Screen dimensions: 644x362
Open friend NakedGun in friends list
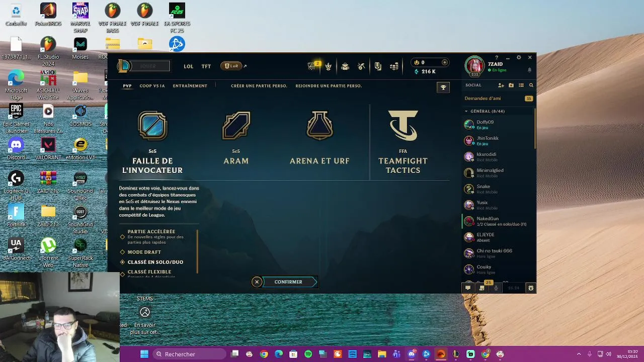498,221
